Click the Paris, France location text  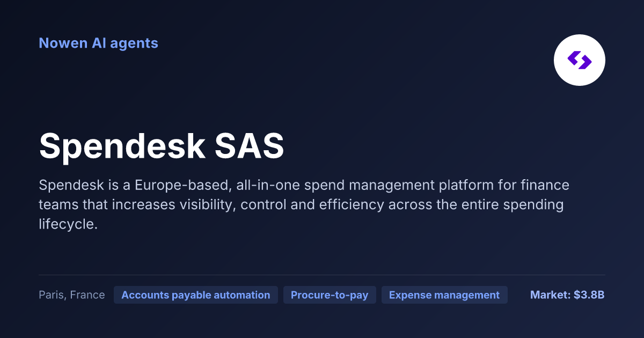(x=72, y=295)
